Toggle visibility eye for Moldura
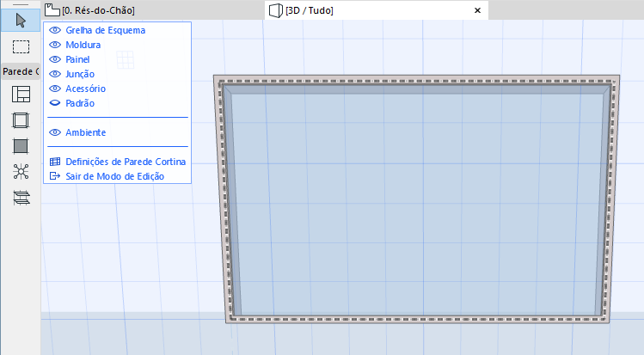This screenshot has height=355, width=644. [55, 45]
